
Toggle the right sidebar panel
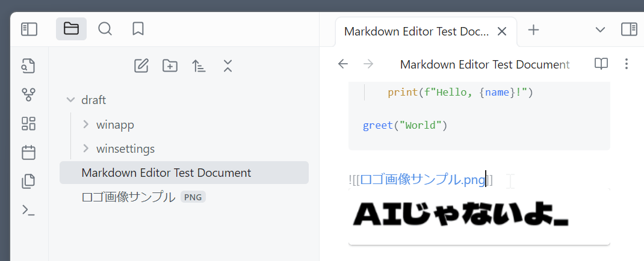point(629,29)
